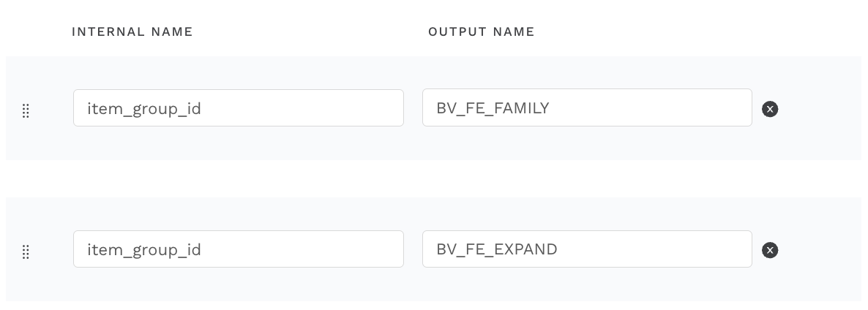Image resolution: width=868 pixels, height=310 pixels.
Task: Click the item_group_id text in the first row
Action: [144, 109]
